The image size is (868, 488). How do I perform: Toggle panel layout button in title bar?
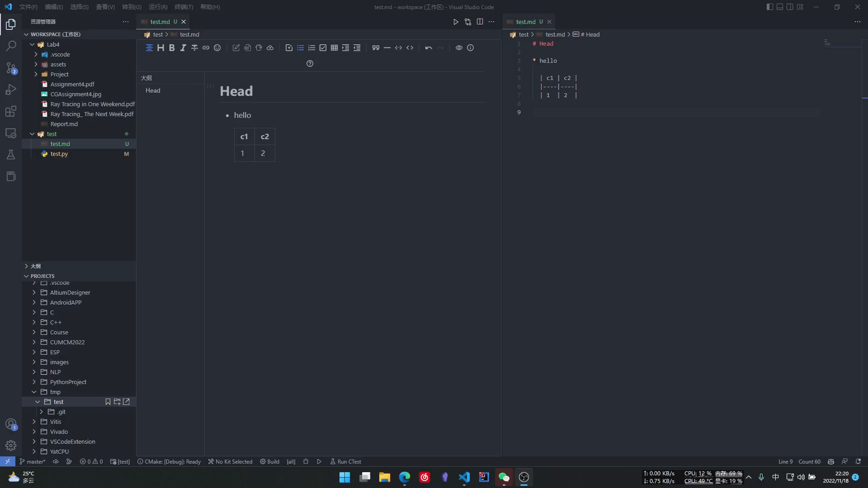pyautogui.click(x=780, y=7)
